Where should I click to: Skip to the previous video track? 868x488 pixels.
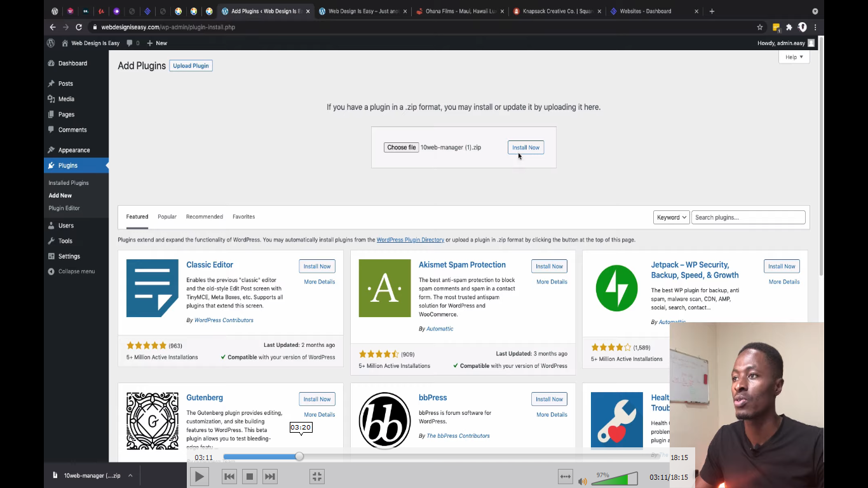point(229,477)
